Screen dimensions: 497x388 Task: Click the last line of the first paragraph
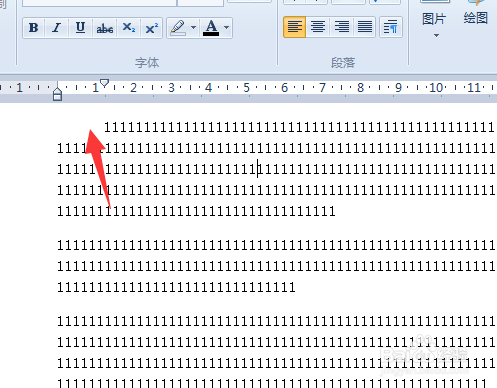point(196,211)
